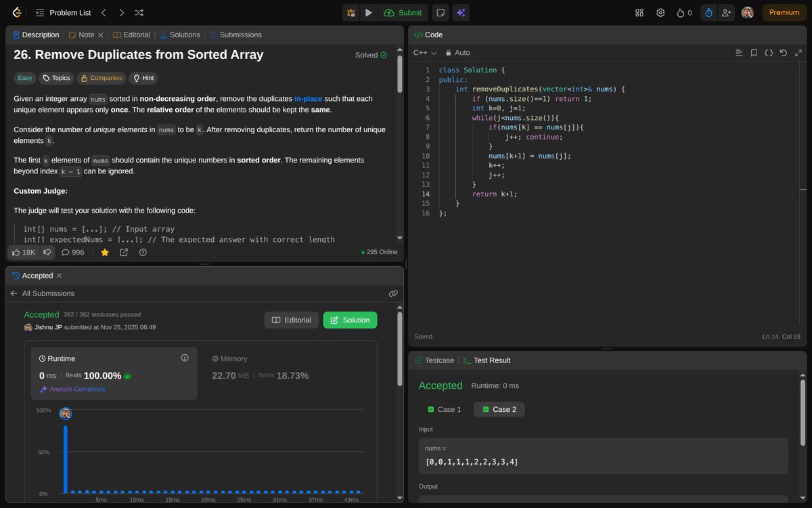Select Case 2 test result
Screen dimensions: 812x508
coord(499,409)
